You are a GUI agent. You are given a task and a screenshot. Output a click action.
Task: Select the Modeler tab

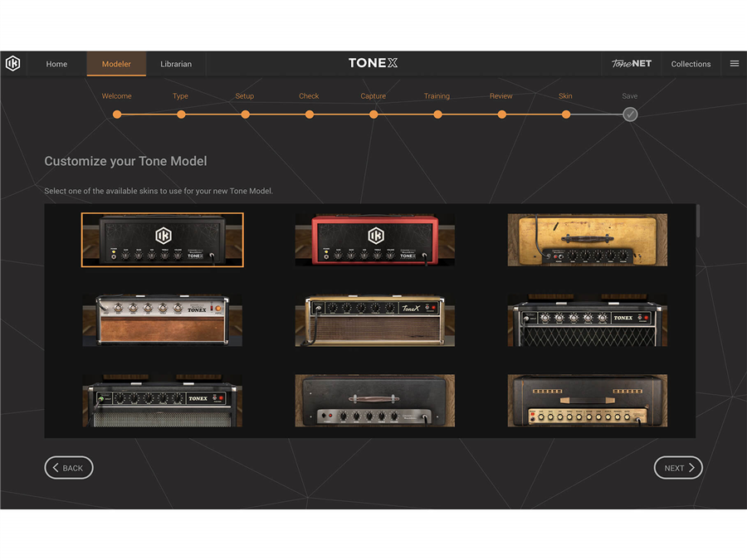[x=116, y=64]
